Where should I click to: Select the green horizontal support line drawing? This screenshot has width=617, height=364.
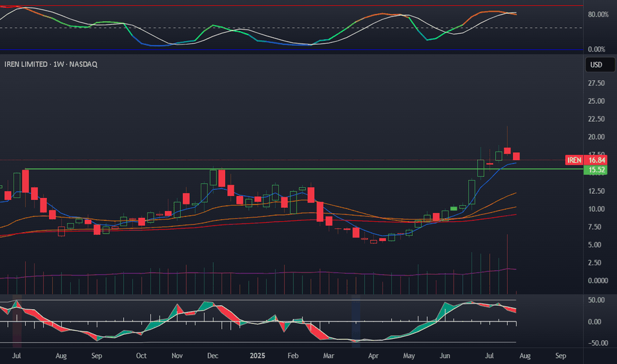(x=303, y=169)
